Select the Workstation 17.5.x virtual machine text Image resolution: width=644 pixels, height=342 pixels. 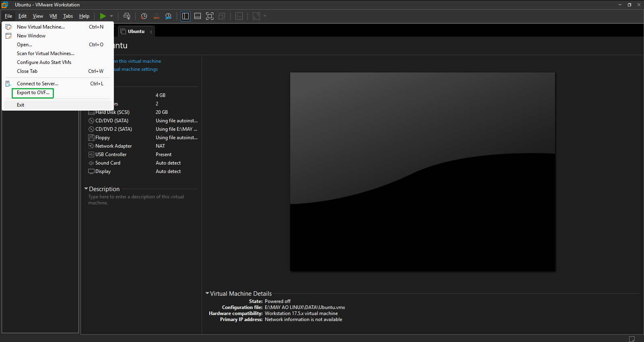tap(301, 313)
